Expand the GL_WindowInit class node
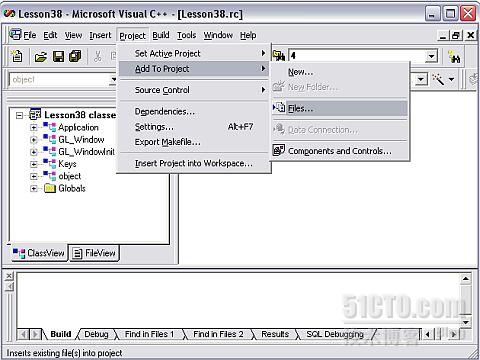Image resolution: width=480 pixels, height=360 pixels. tap(33, 152)
